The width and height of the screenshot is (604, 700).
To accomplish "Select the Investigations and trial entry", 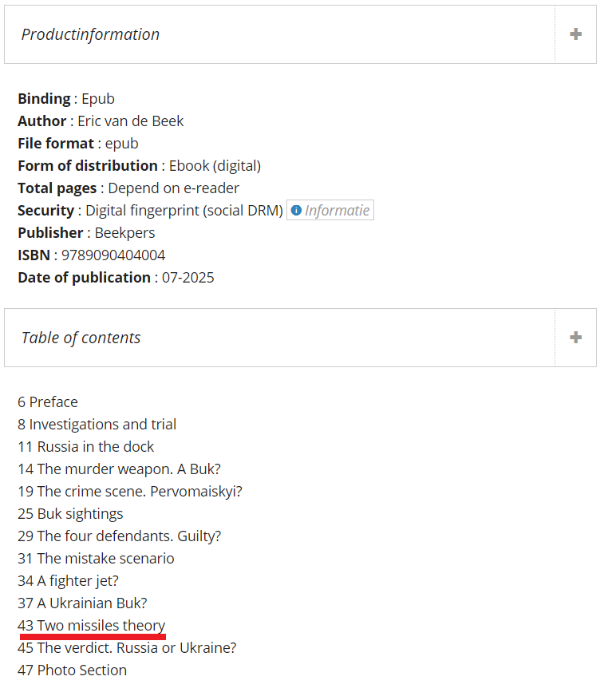I will coord(97,424).
